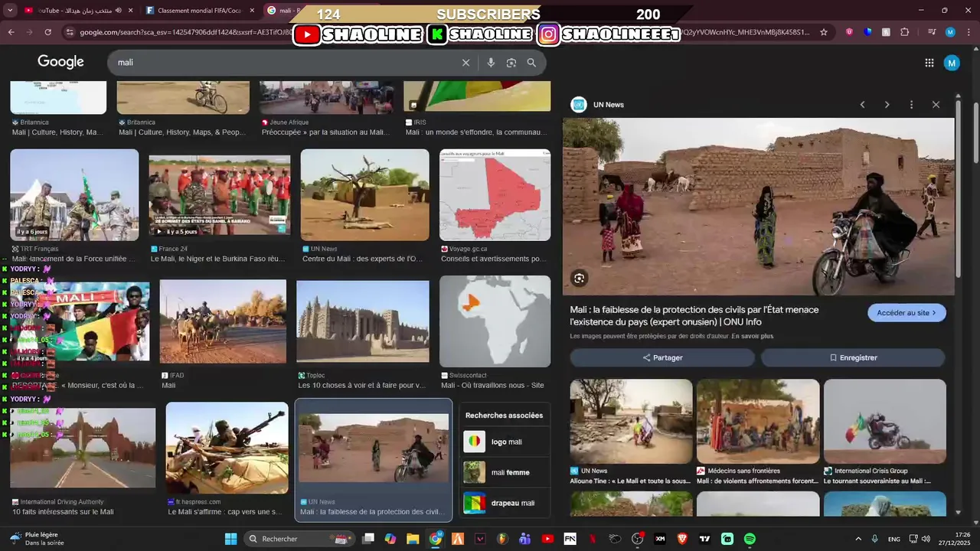Click the Google logo
Image resolution: width=980 pixels, height=551 pixels.
pos(60,62)
